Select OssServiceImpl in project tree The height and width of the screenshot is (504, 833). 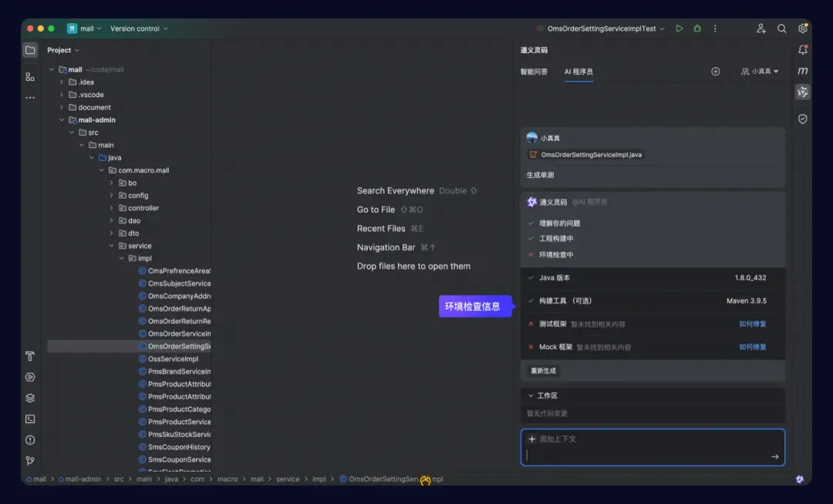click(173, 359)
